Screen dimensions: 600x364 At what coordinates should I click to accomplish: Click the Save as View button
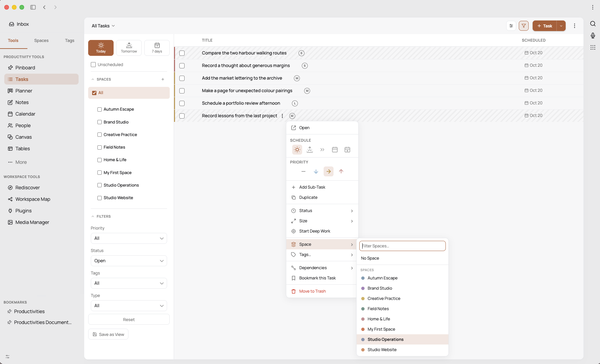click(x=108, y=335)
